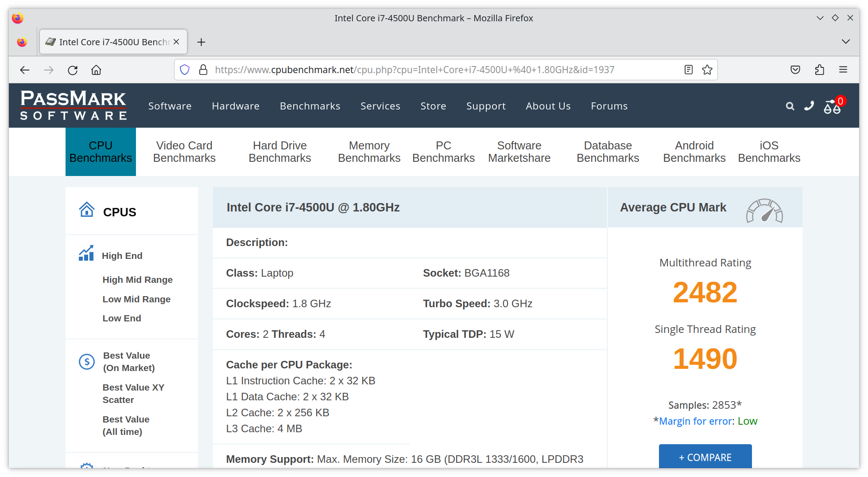Click the browser forward arrow
Viewport: 868px width, 477px height.
49,70
